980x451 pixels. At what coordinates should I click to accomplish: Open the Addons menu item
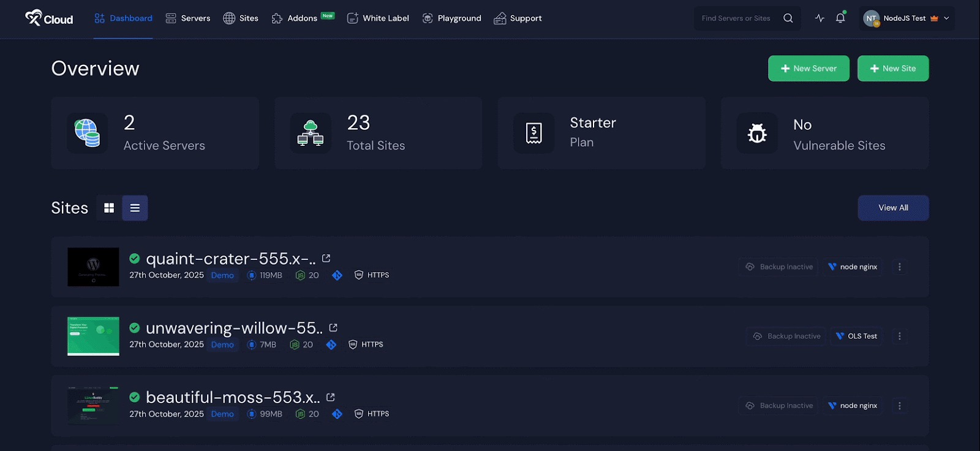[303, 18]
